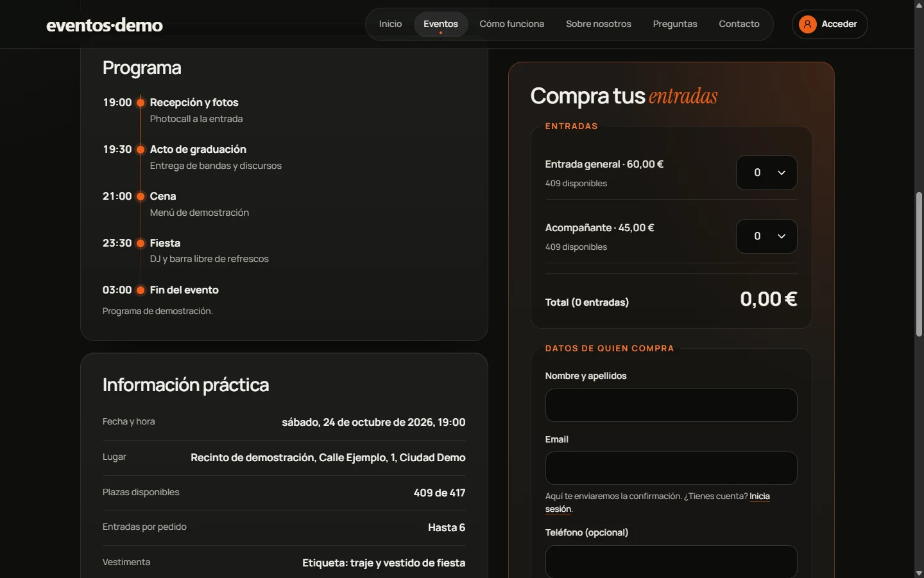The width and height of the screenshot is (924, 578).
Task: Click the 'Recinto de demostración' address value
Action: (x=328, y=457)
